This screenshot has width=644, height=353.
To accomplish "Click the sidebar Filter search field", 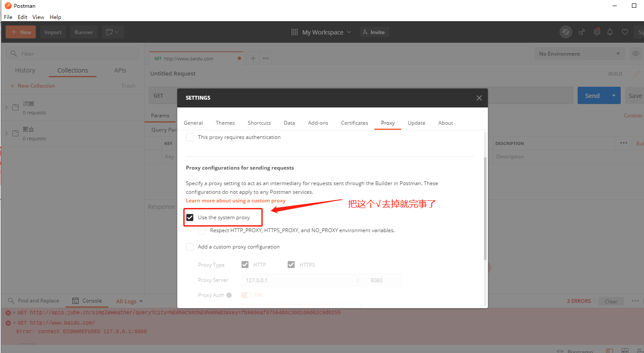I will tap(72, 54).
